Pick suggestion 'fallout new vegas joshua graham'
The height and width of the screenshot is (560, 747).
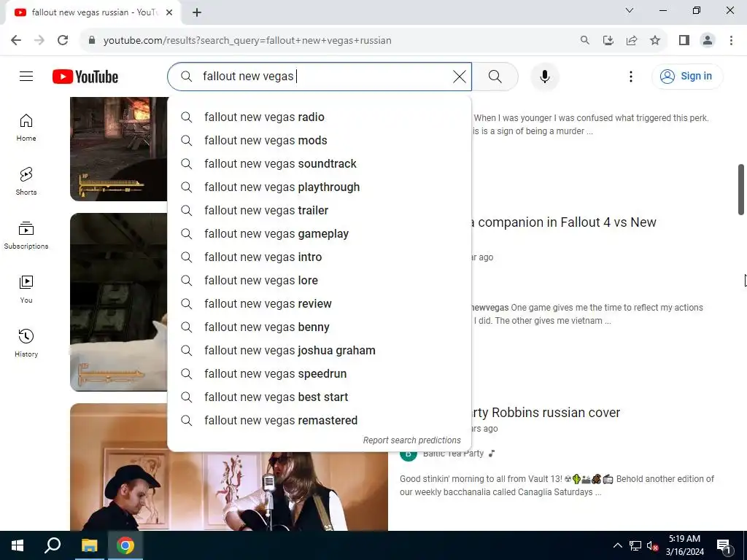point(320,350)
